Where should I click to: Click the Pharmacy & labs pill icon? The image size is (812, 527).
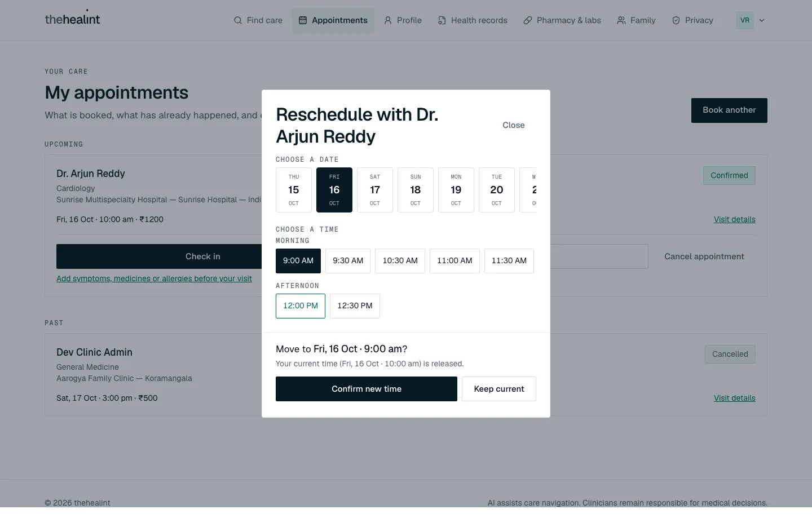pyautogui.click(x=528, y=20)
